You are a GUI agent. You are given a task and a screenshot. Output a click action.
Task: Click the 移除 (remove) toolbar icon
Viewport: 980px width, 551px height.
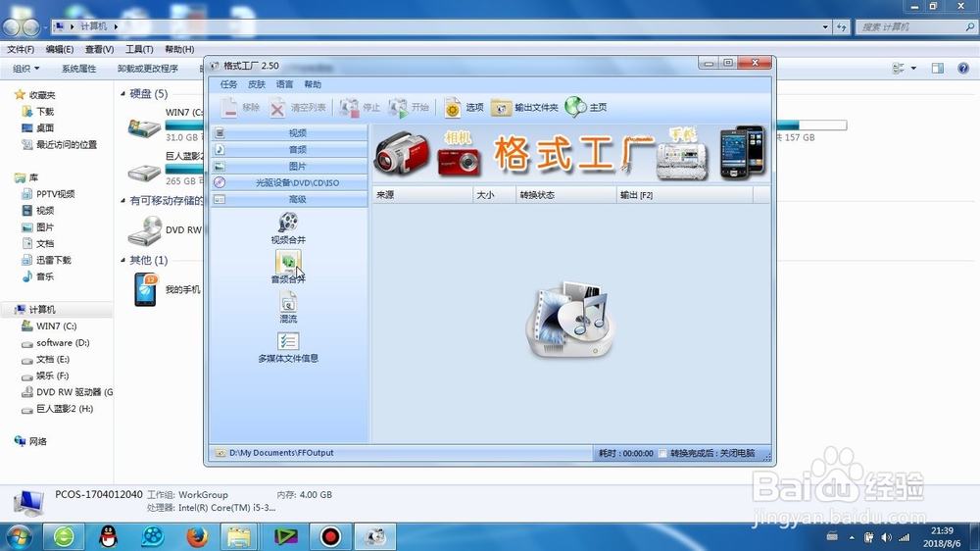click(230, 108)
